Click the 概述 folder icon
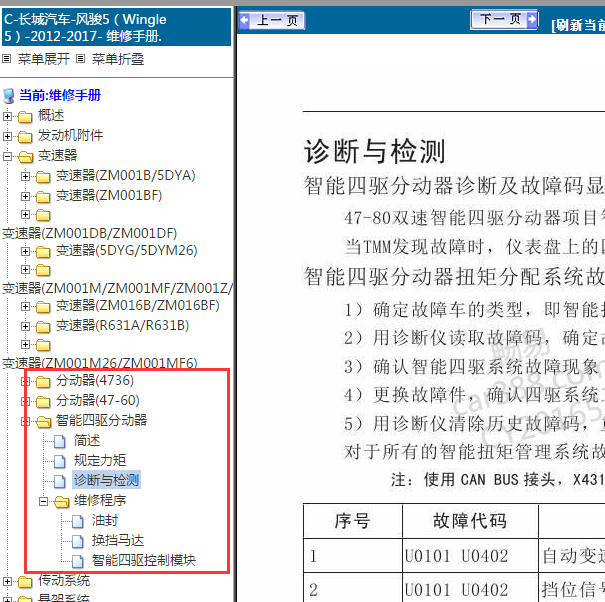Viewport: 605px width, 602px height. [25, 117]
